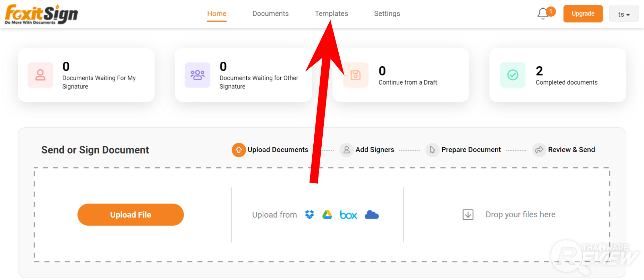644x280 pixels.
Task: Click the Google Drive upload icon
Action: point(327,215)
